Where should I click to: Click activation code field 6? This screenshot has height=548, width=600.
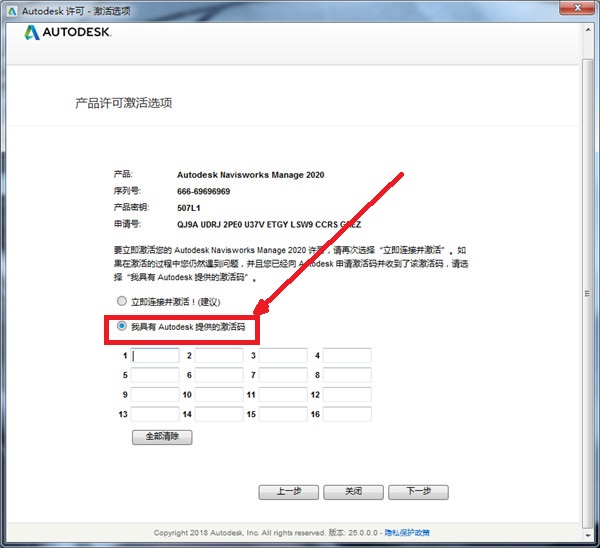click(219, 375)
